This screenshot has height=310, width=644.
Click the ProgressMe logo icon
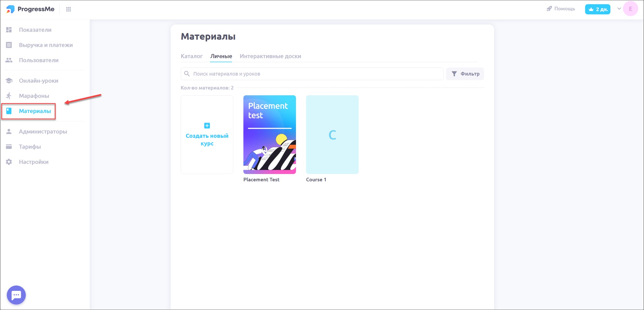(10, 9)
